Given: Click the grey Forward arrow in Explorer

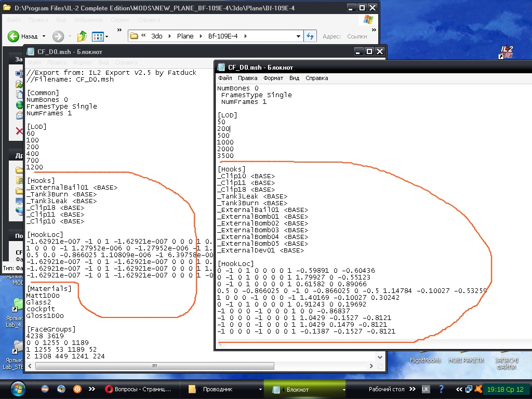Looking at the screenshot, I should pos(58,36).
